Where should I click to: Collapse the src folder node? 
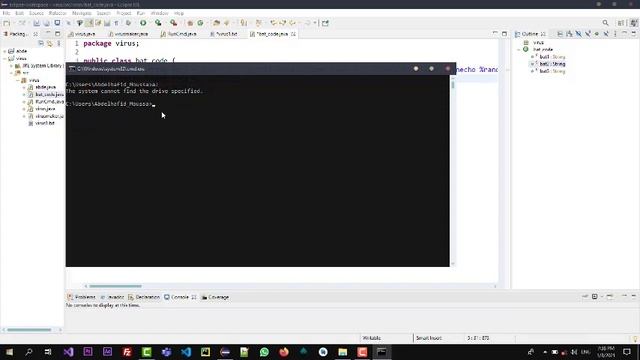11,73
